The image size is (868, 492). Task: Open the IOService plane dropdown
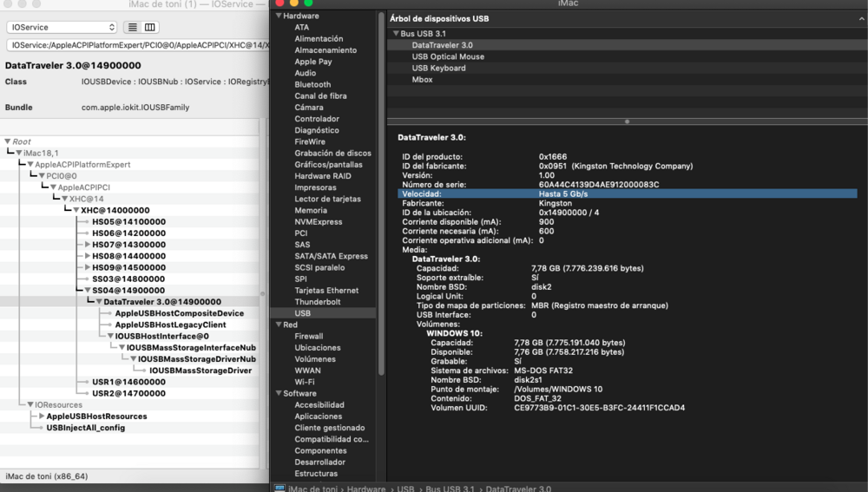61,28
